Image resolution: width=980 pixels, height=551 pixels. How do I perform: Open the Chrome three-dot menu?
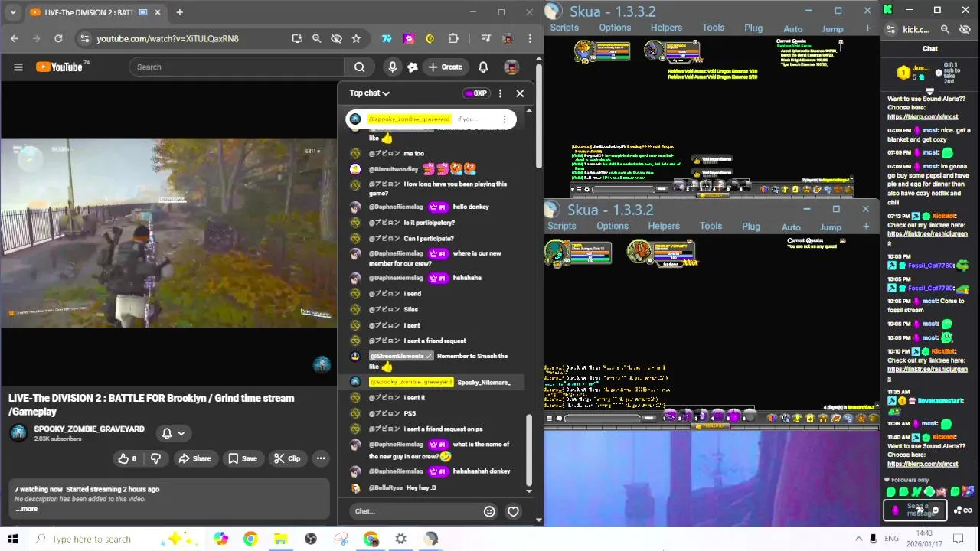point(530,38)
